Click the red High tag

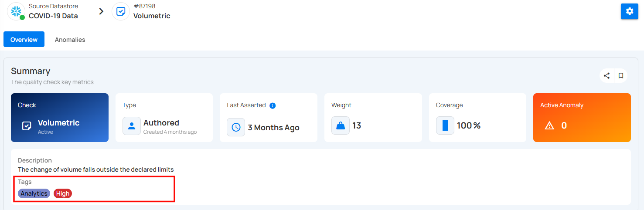click(63, 193)
